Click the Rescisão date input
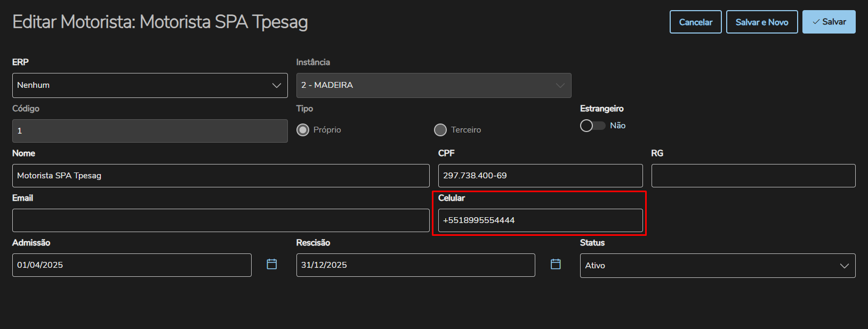Viewport: 868px width, 329px height. click(x=415, y=265)
